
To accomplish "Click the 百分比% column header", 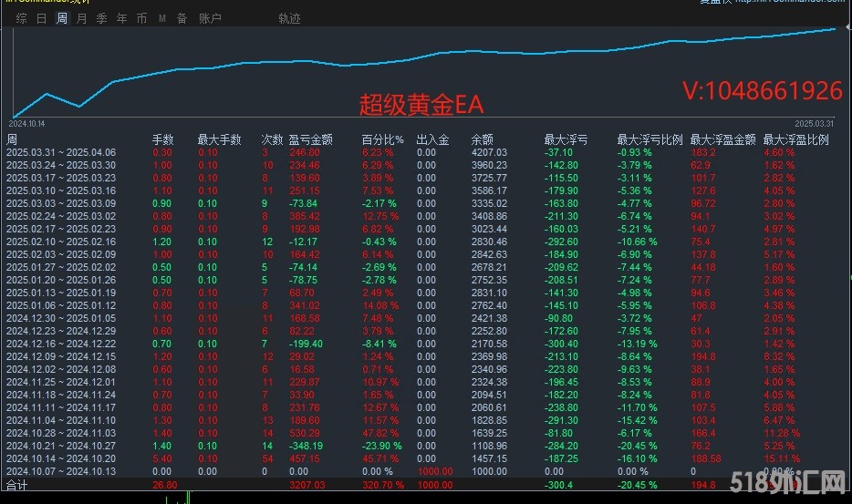I will click(x=382, y=139).
